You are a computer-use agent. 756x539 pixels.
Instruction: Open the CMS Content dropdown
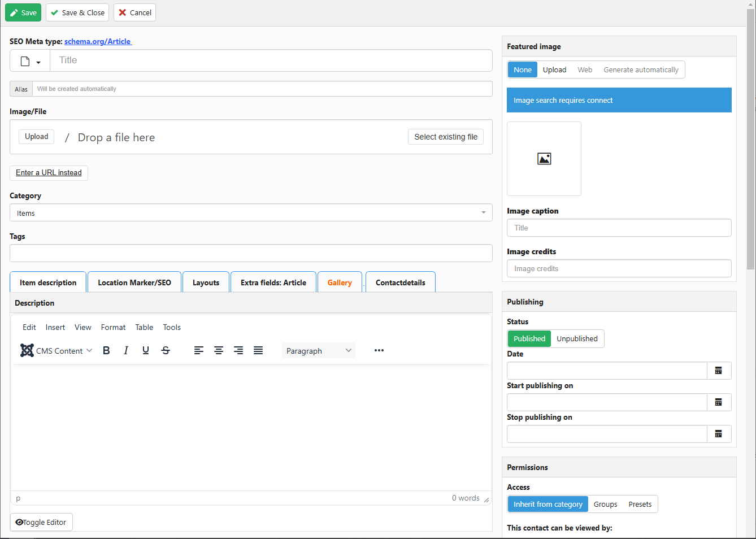click(x=57, y=351)
